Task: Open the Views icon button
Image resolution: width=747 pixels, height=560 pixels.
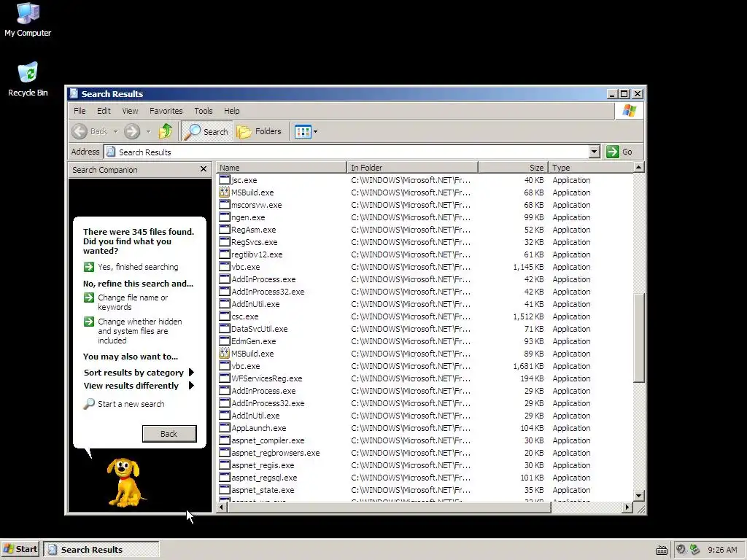Action: (303, 131)
